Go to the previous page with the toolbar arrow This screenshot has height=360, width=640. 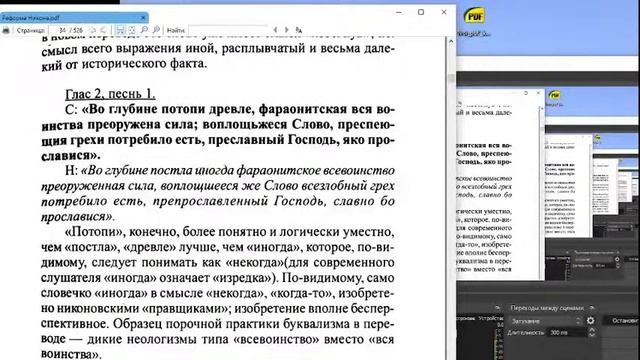pyautogui.click(x=92, y=30)
